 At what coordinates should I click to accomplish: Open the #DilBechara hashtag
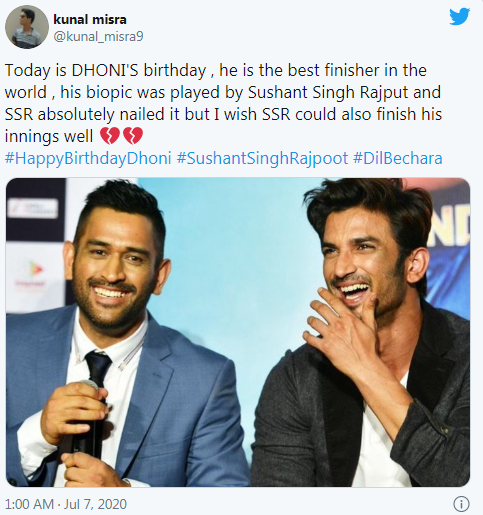(x=398, y=159)
